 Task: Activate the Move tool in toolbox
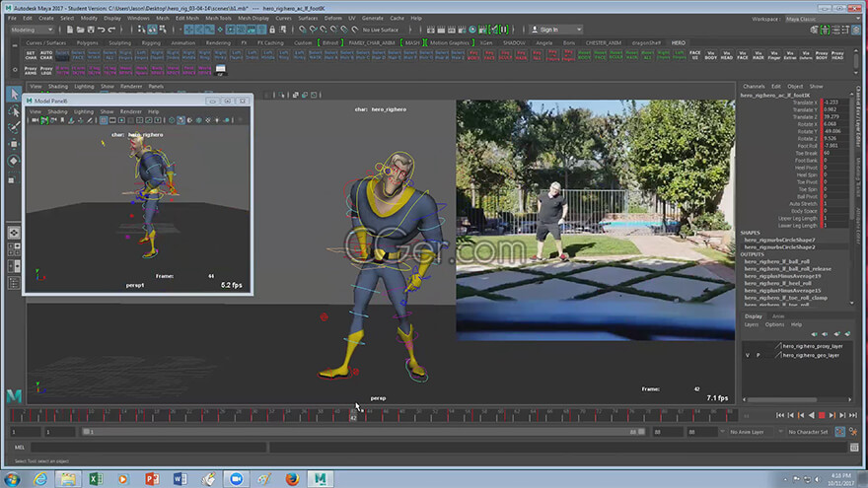point(14,144)
